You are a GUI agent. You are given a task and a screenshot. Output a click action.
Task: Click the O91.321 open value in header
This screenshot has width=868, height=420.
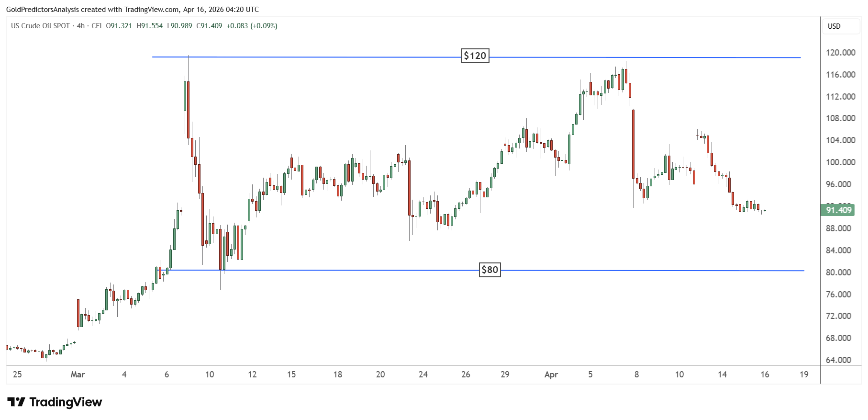click(x=119, y=26)
